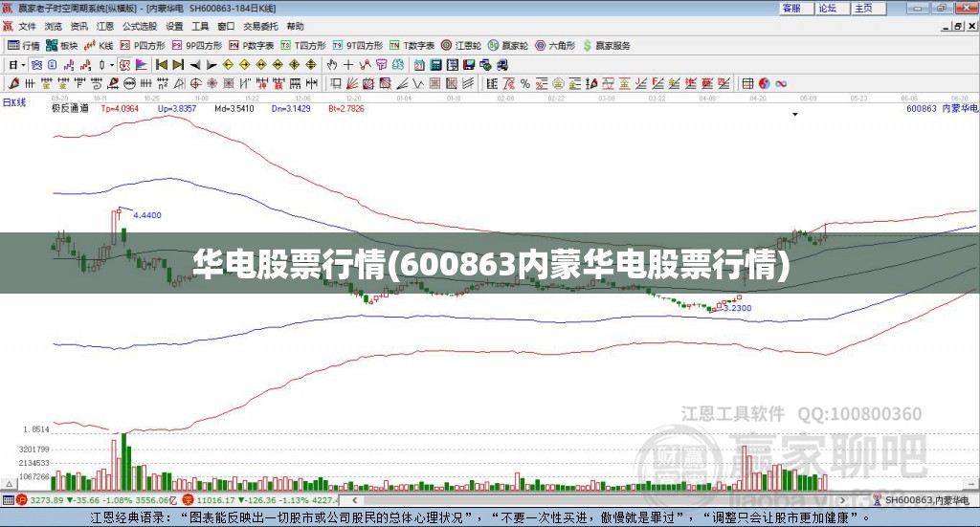Collapse volume panel with up triangle button

(10, 484)
